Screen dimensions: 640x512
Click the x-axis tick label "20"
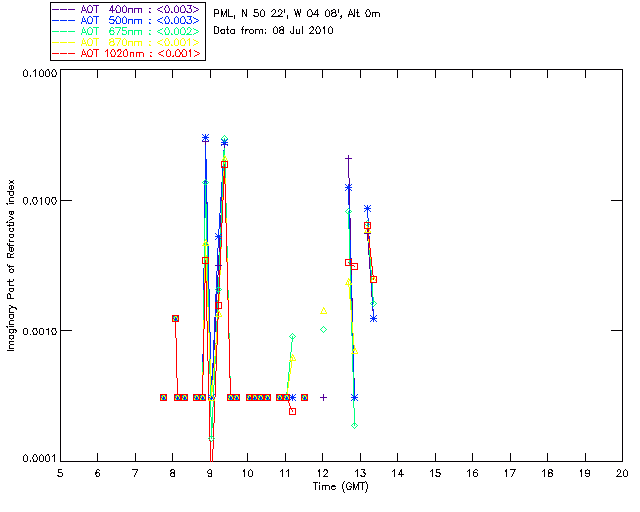(x=622, y=473)
